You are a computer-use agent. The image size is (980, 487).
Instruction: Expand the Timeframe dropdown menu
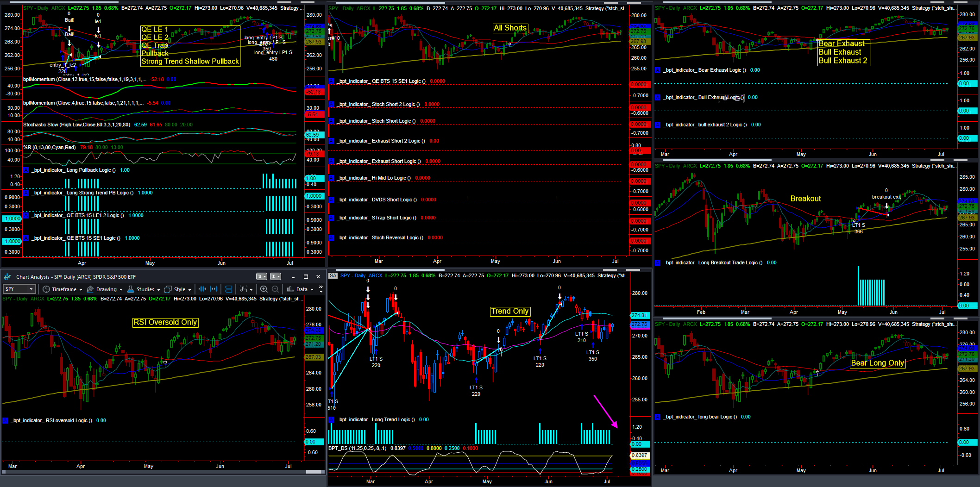point(63,289)
